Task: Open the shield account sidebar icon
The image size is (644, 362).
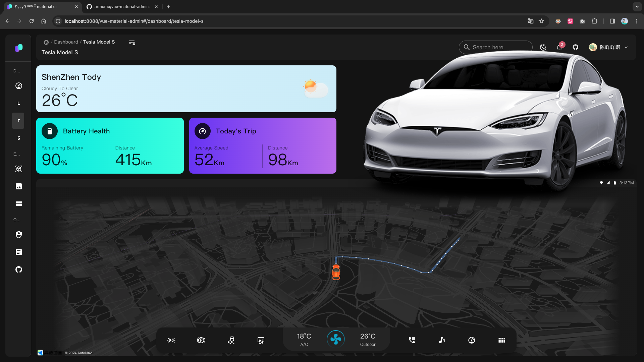Action: [19, 235]
